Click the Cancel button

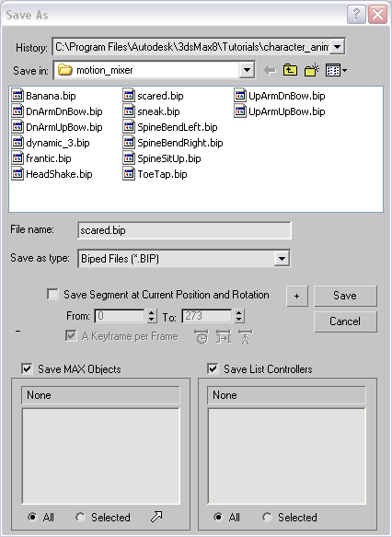coord(345,321)
